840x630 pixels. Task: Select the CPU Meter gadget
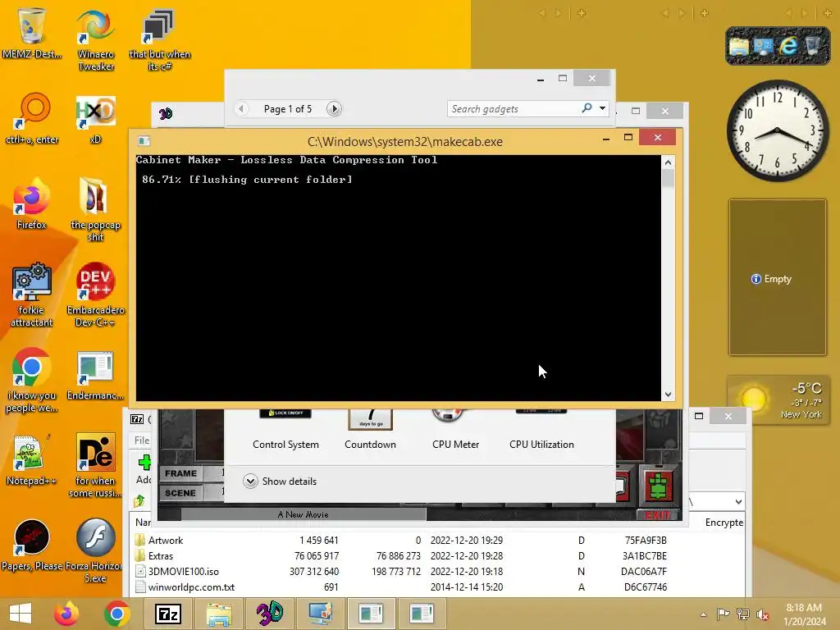455,431
